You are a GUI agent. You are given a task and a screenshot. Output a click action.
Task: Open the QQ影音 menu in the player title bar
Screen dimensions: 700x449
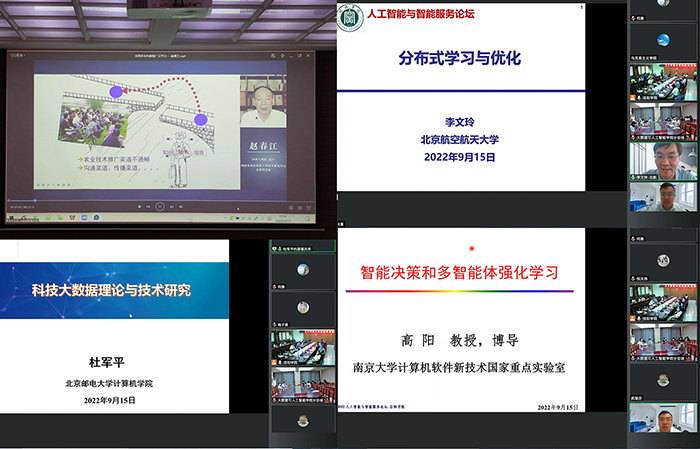tap(18, 56)
